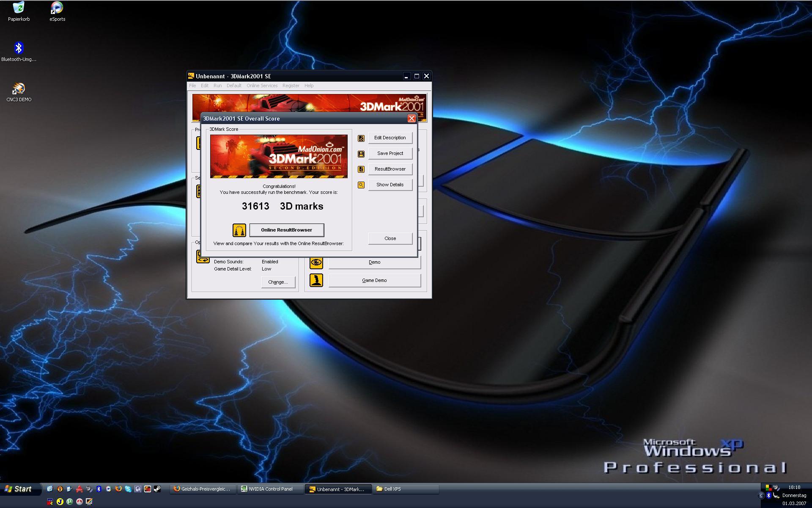Click the yellow J quick launch icon

point(60,502)
